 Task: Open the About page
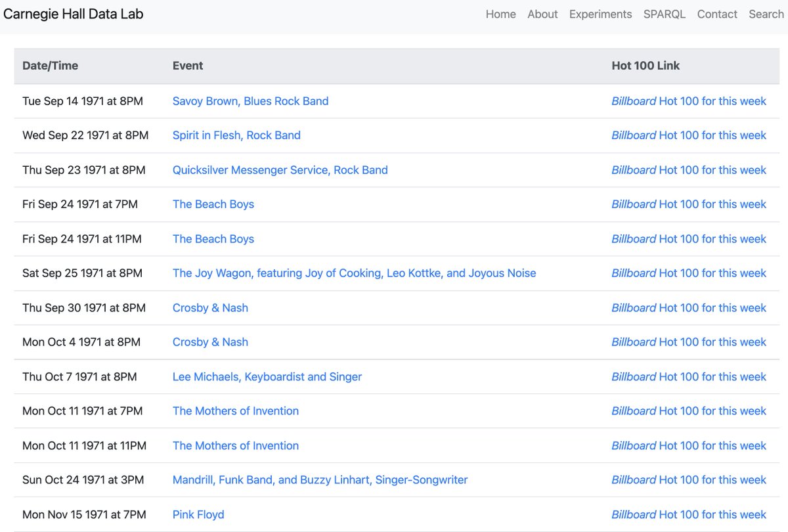542,14
